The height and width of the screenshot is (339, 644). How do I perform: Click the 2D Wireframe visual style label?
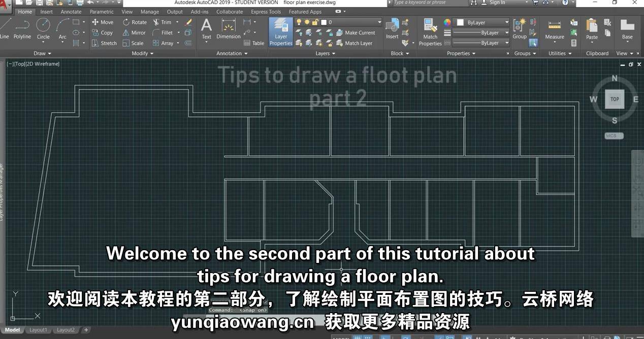pos(43,64)
